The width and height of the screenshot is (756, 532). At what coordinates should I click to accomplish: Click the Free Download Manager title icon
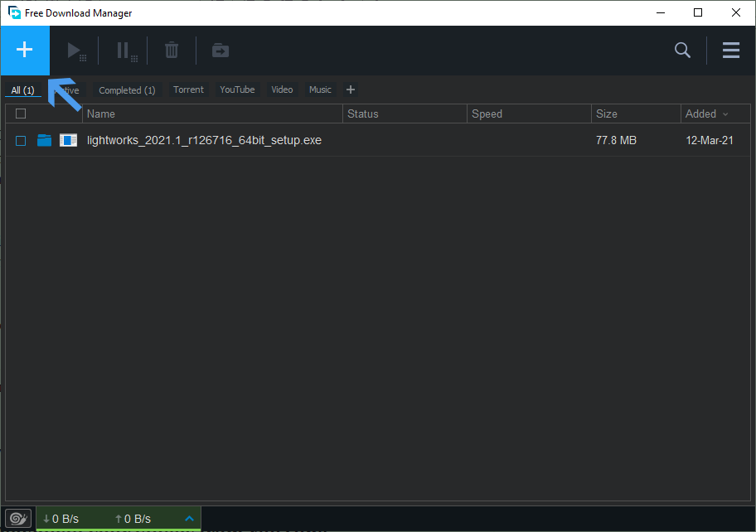tap(14, 12)
